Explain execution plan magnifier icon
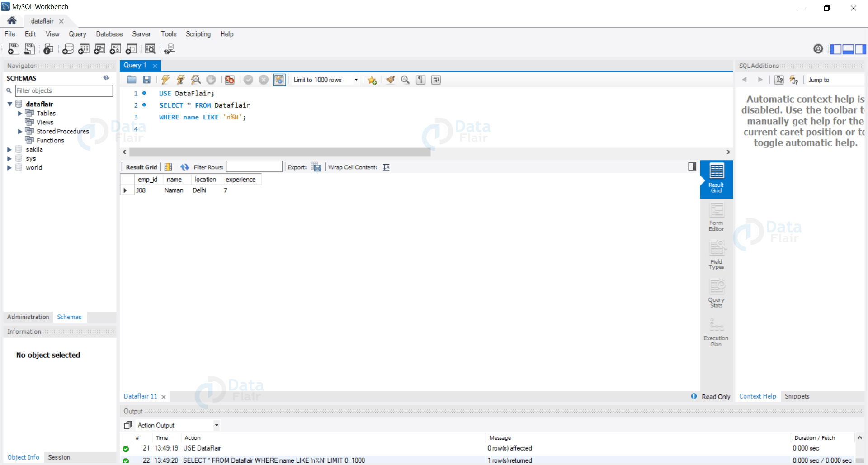868x465 pixels. tap(196, 80)
